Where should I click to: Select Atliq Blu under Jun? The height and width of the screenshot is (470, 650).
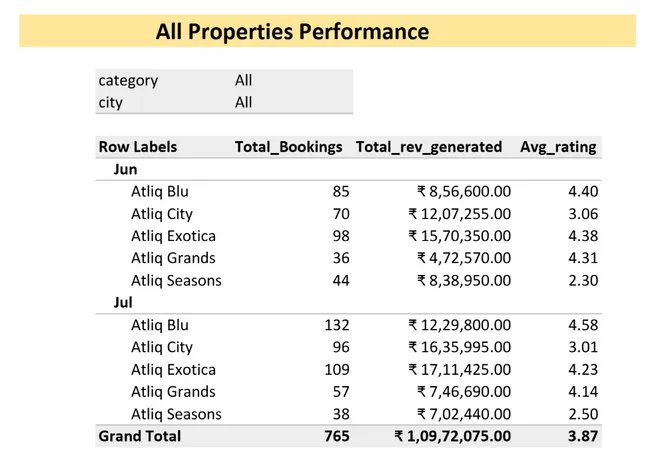coord(160,191)
